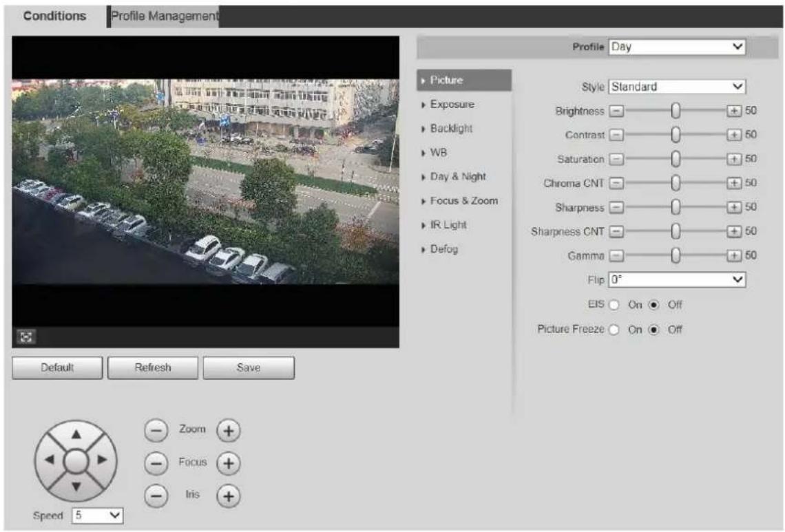The height and width of the screenshot is (532, 785).
Task: Increase Chroma CNT with plus icon
Action: click(x=734, y=183)
